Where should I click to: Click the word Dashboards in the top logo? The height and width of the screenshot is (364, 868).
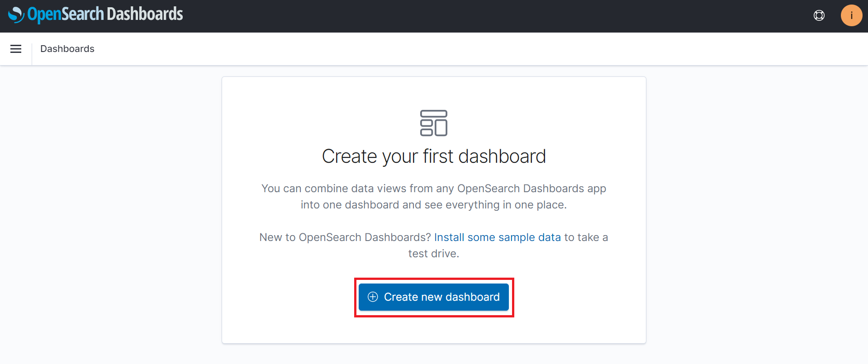[x=145, y=14]
